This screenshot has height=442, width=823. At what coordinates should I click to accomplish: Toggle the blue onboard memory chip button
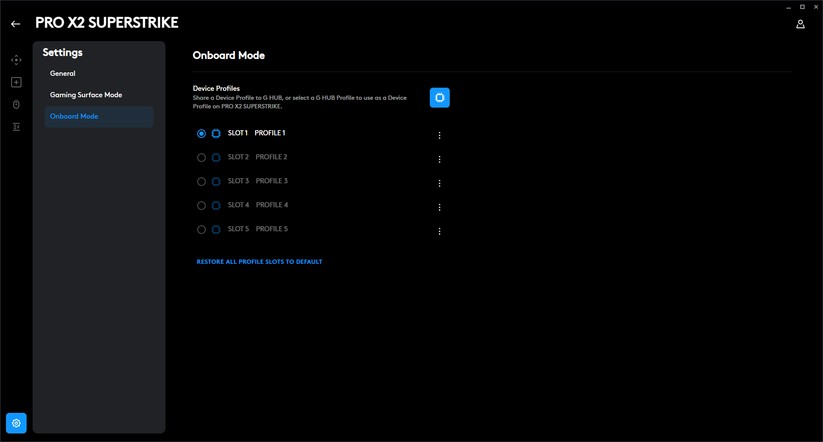(x=440, y=98)
